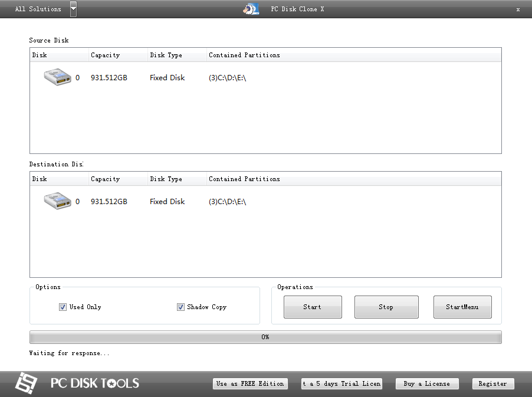Select the destination disk 0 drive icon
The image size is (532, 397).
(x=57, y=201)
